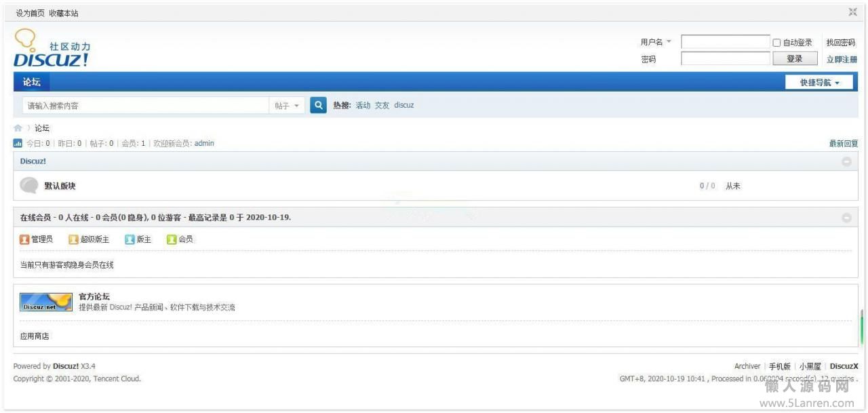The image size is (868, 413).
Task: Click the Tencent Cloud copyright link
Action: [116, 379]
